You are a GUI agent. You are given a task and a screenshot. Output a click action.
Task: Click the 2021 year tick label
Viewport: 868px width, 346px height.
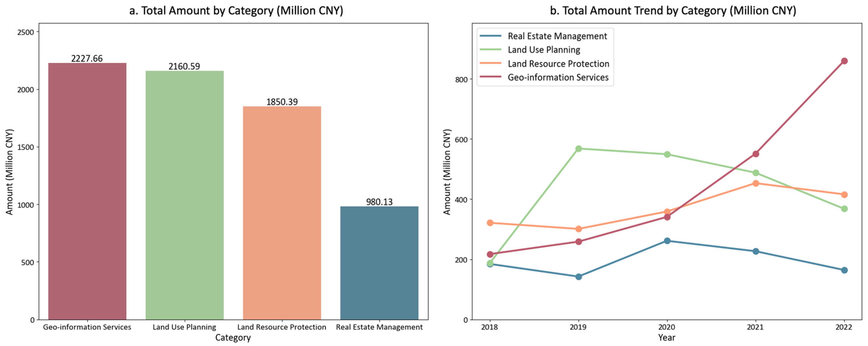coord(756,327)
